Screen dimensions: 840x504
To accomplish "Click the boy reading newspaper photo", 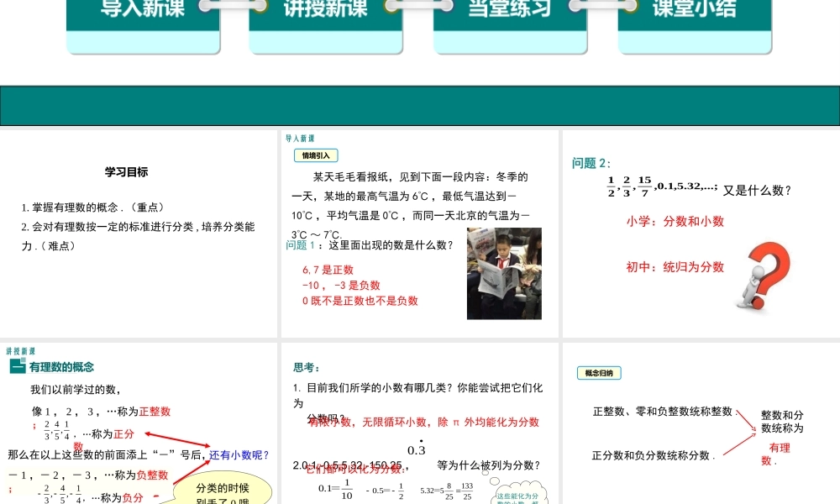I will (504, 273).
